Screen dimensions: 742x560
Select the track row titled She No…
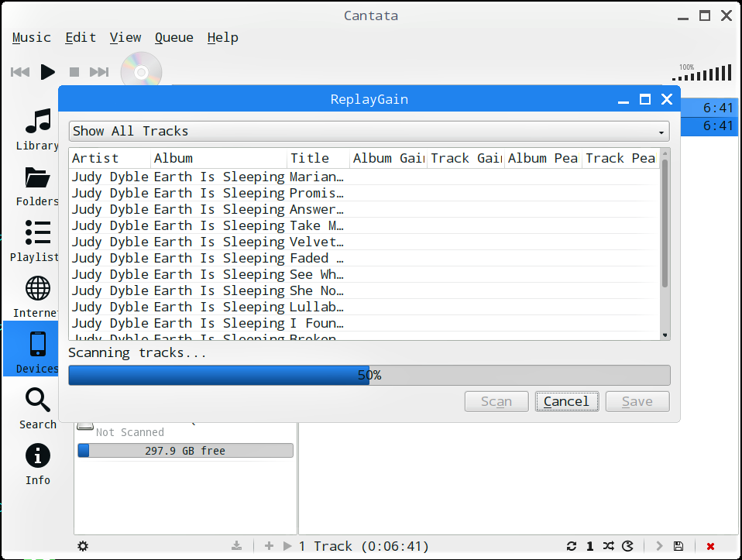click(364, 290)
